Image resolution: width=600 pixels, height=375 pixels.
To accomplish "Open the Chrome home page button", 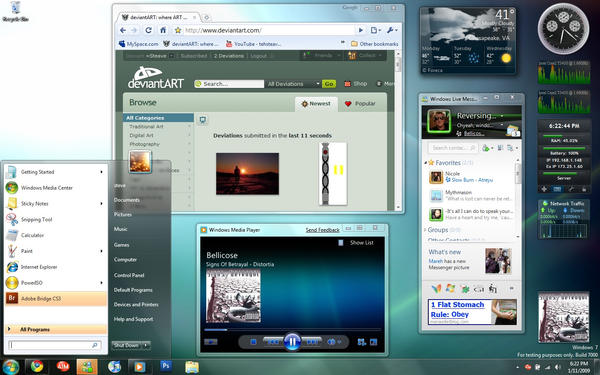I will [x=163, y=30].
